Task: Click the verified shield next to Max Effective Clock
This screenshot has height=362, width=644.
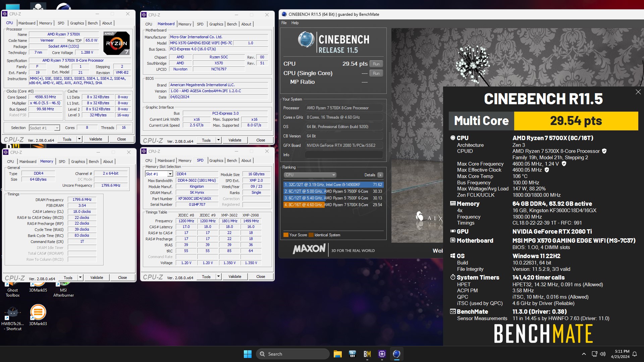Action: 547,170
